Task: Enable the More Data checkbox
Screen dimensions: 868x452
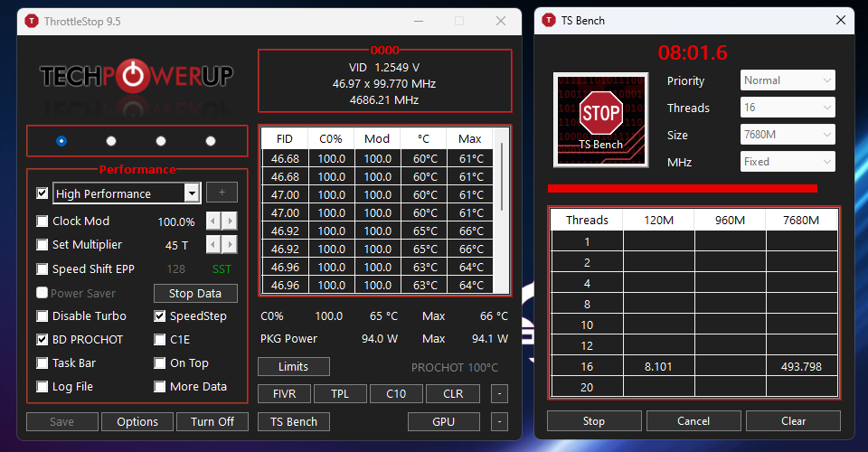Action: coord(160,386)
